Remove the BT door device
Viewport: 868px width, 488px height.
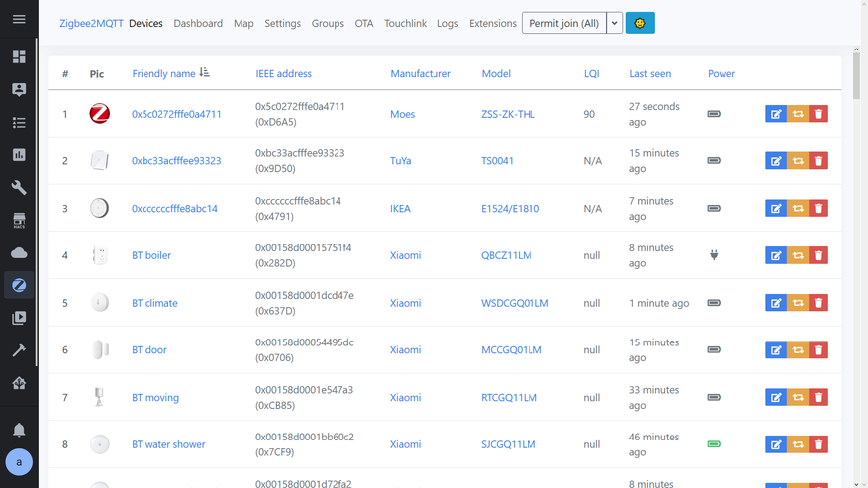819,350
